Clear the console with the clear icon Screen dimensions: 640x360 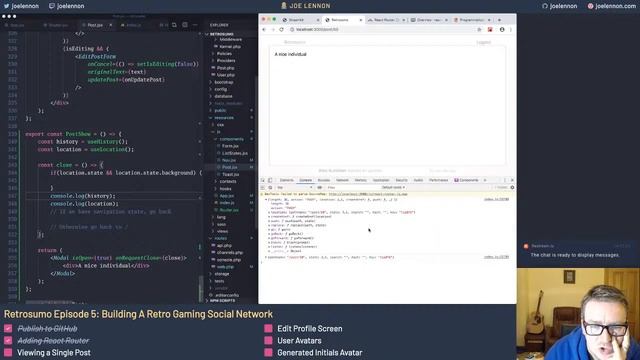[270, 187]
